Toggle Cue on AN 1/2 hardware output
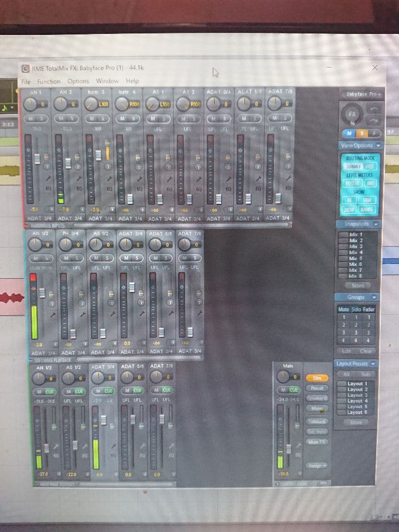 click(x=50, y=391)
